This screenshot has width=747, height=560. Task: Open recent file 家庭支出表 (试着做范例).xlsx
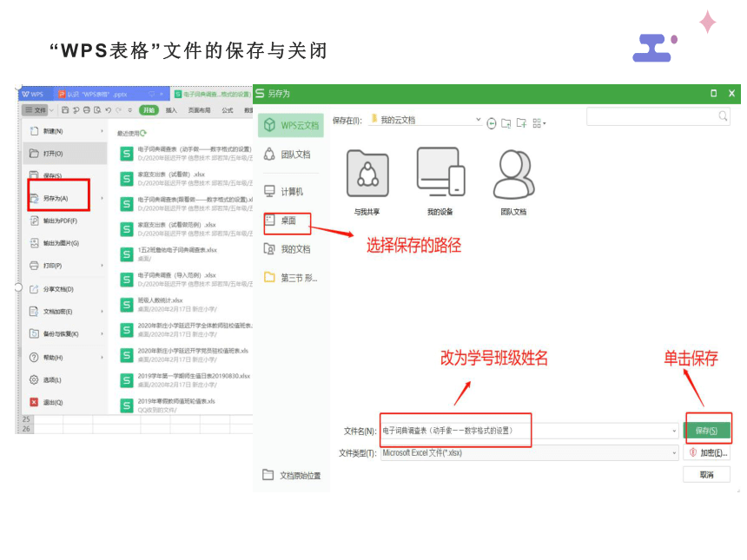tap(186, 229)
